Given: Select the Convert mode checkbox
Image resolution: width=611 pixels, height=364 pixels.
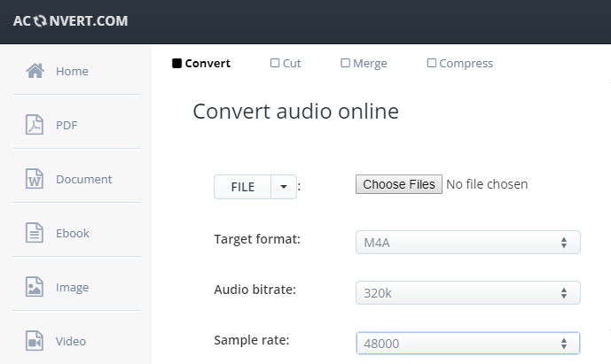Looking at the screenshot, I should [176, 63].
